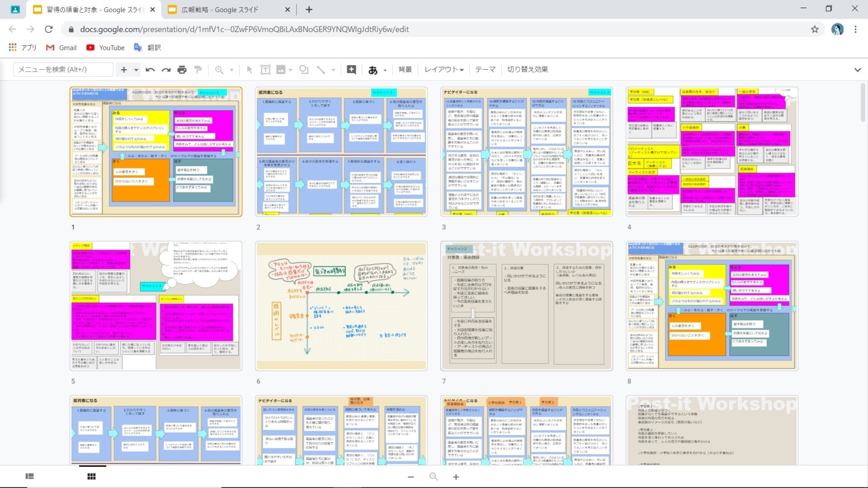Select slide 4 thumbnail
This screenshot has width=868, height=488.
point(712,151)
